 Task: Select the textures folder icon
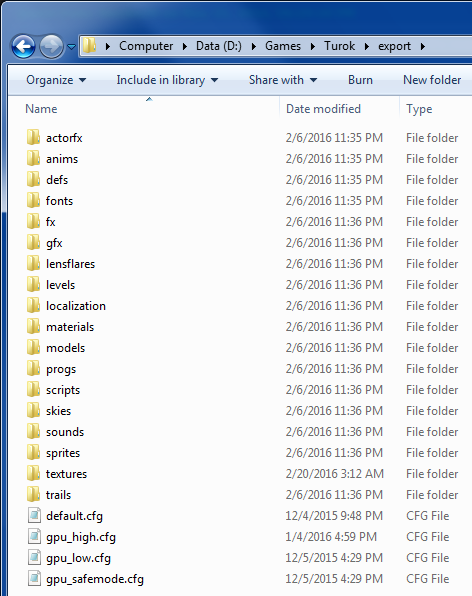[33, 474]
